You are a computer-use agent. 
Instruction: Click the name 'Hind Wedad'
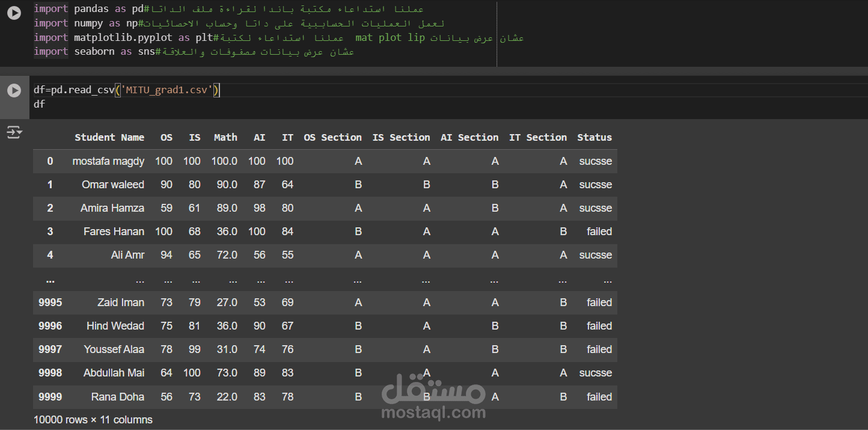point(115,326)
